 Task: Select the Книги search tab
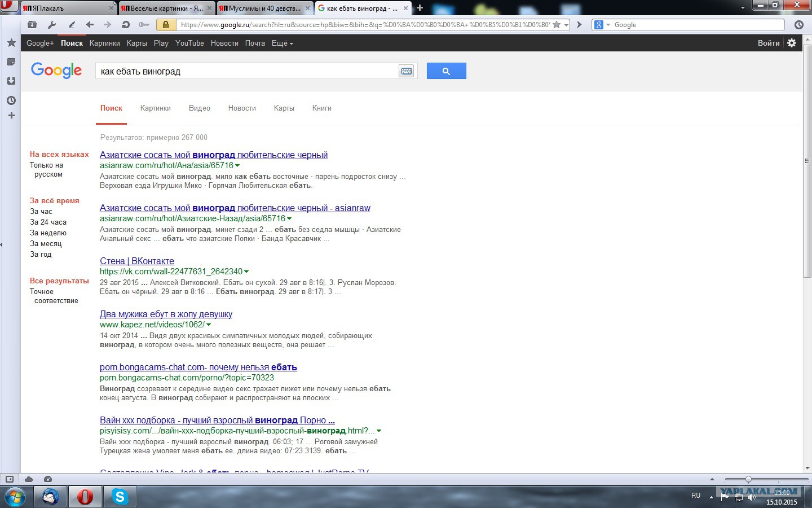[x=322, y=108]
